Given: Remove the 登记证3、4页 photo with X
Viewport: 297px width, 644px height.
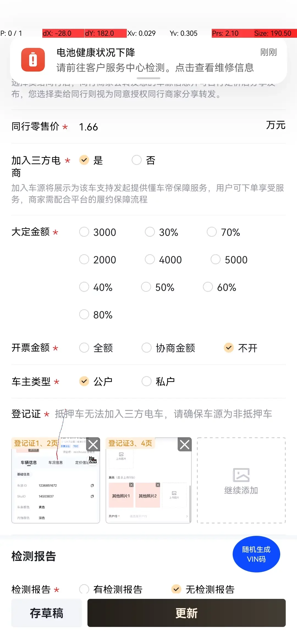Looking at the screenshot, I should click(185, 444).
